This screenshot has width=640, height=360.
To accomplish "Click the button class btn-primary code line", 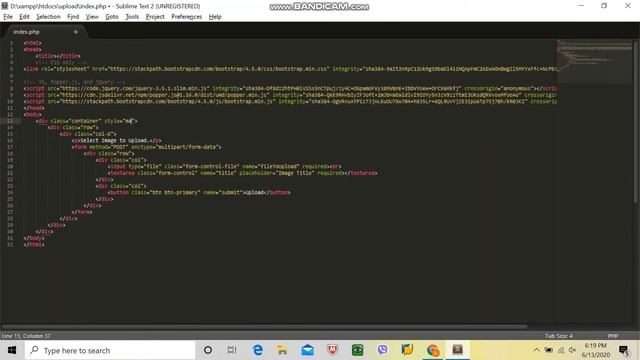I will 199,193.
